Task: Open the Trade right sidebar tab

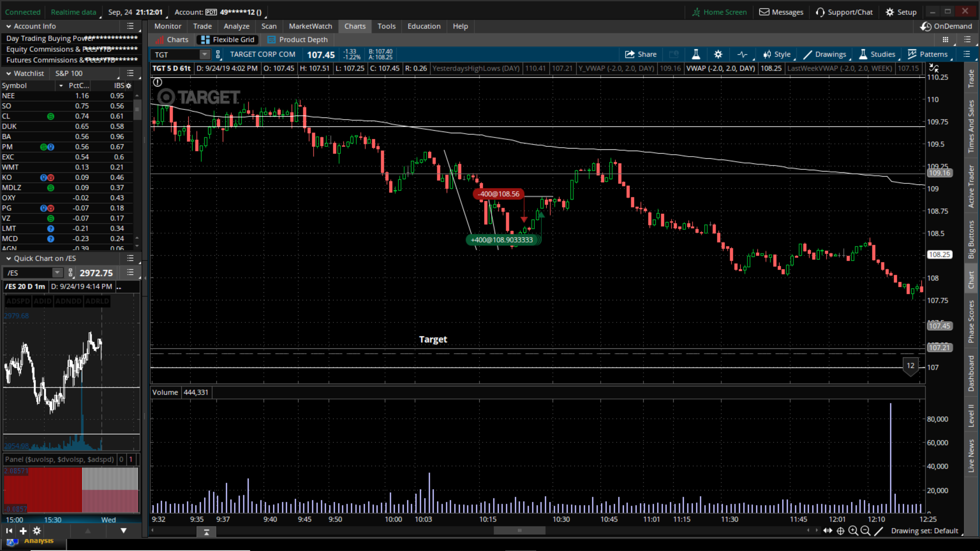Action: pyautogui.click(x=971, y=79)
